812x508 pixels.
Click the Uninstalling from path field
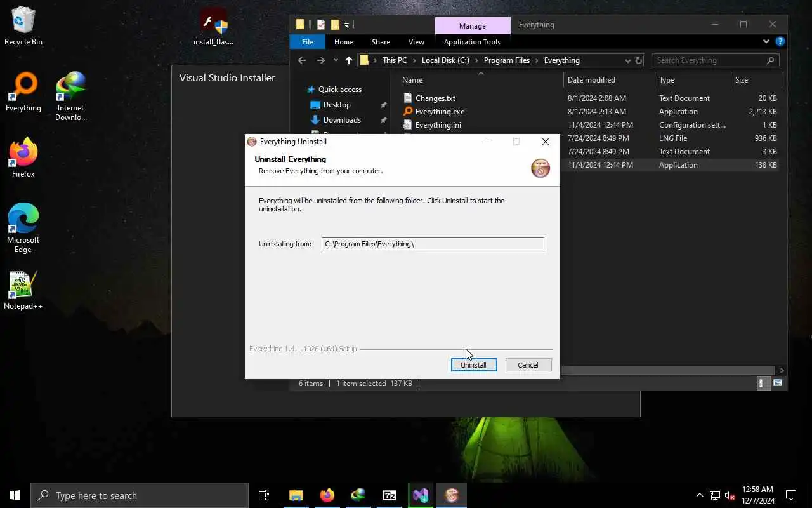coord(433,244)
